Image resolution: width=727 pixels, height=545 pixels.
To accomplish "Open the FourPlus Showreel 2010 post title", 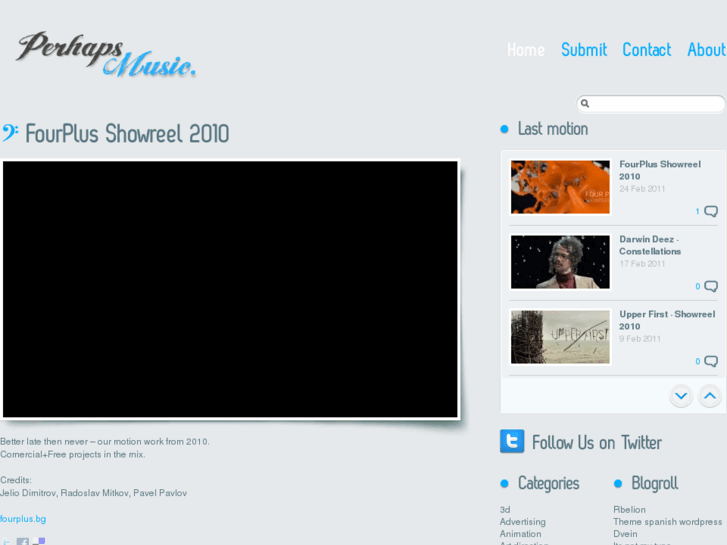I will (x=127, y=134).
